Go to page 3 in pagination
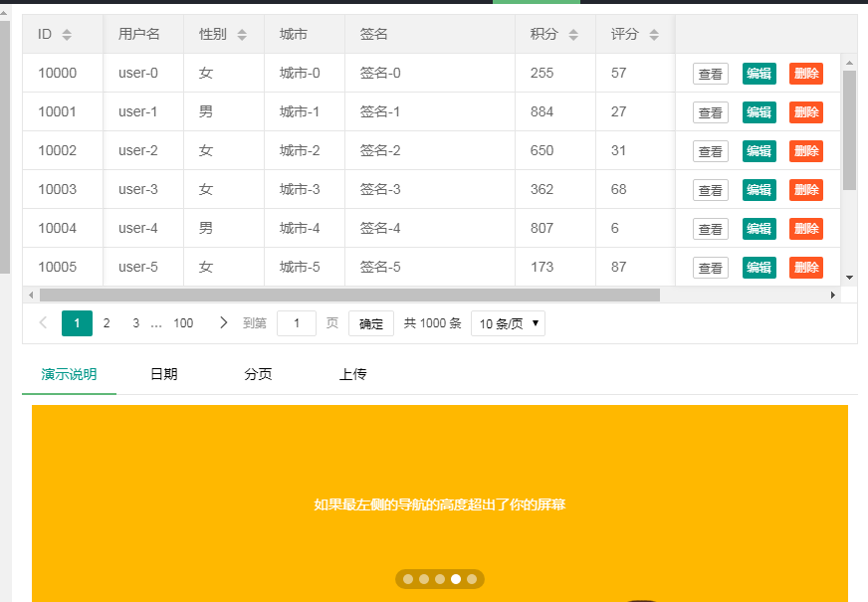The height and width of the screenshot is (602, 868). click(x=135, y=323)
